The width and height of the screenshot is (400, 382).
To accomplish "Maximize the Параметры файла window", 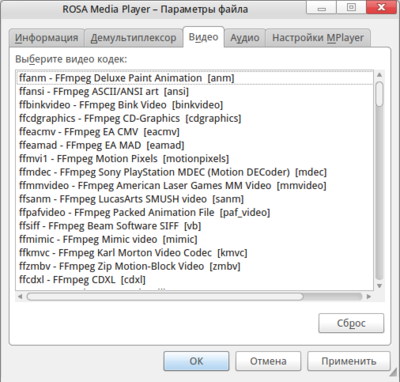I will (351, 7).
